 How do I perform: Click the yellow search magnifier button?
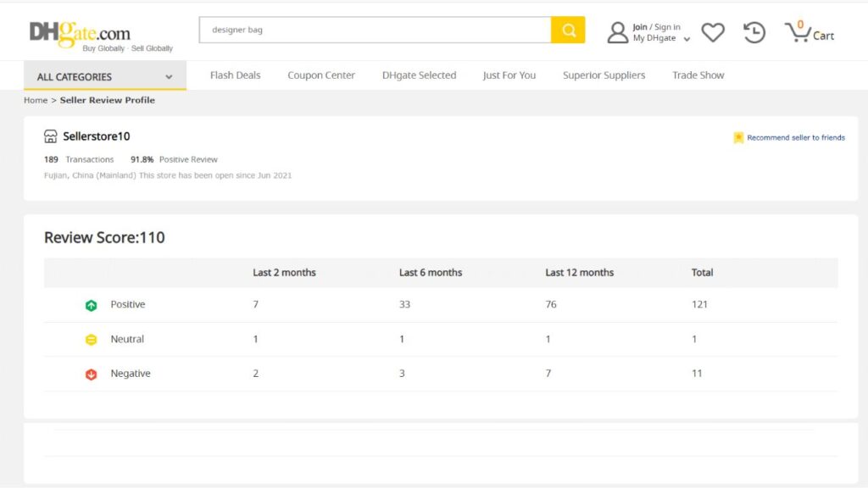568,30
